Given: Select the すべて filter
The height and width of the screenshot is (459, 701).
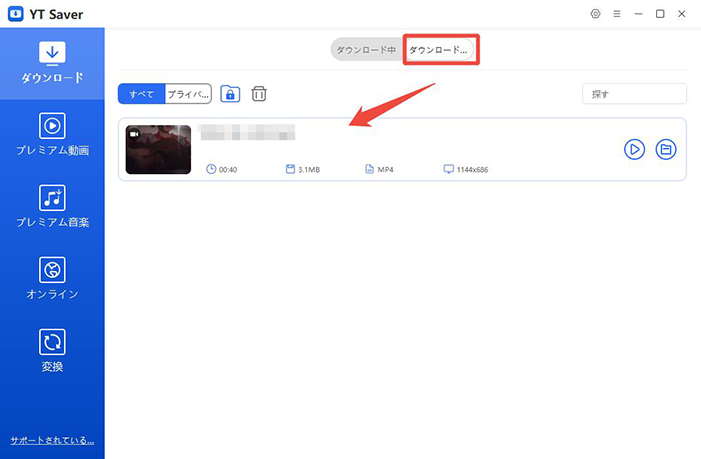Looking at the screenshot, I should tap(141, 94).
